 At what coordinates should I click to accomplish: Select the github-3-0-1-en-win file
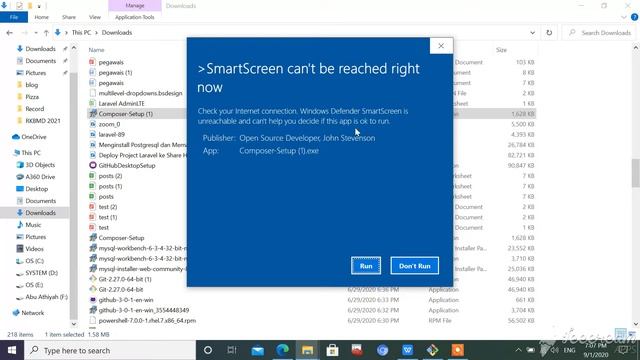(x=126, y=300)
